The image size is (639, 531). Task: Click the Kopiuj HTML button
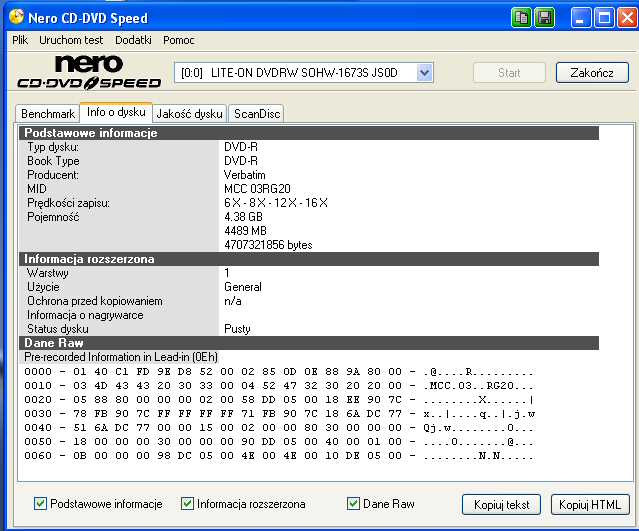point(590,505)
